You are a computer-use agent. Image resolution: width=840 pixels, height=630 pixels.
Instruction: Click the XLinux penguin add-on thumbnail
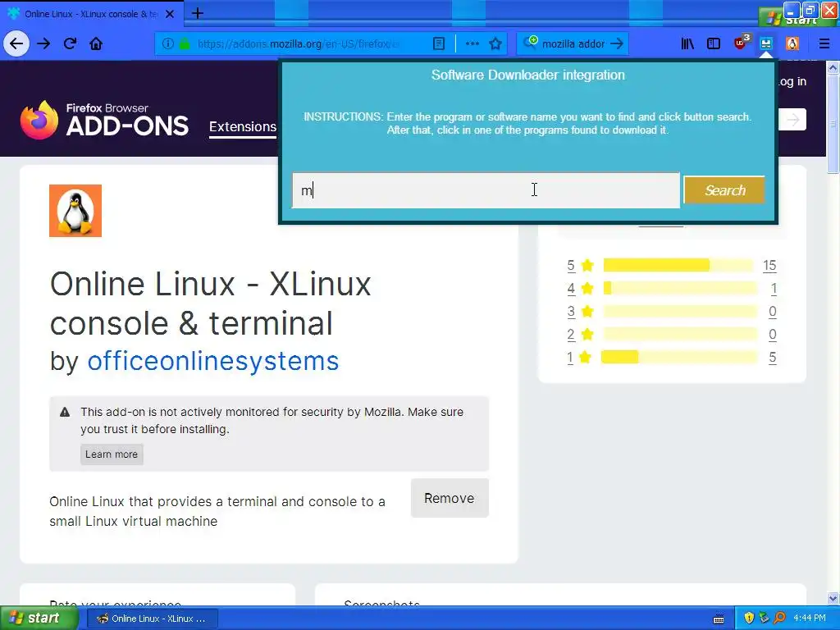coord(75,211)
